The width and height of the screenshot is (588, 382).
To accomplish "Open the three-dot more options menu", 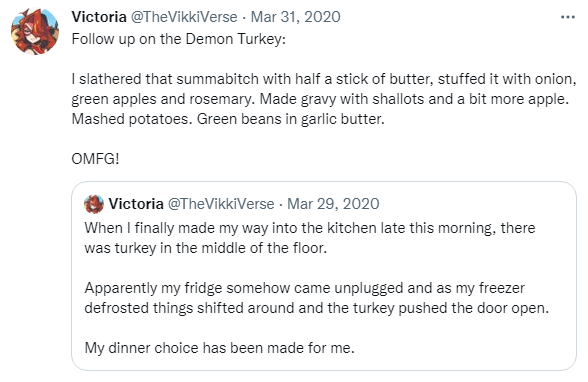I will coord(568,17).
